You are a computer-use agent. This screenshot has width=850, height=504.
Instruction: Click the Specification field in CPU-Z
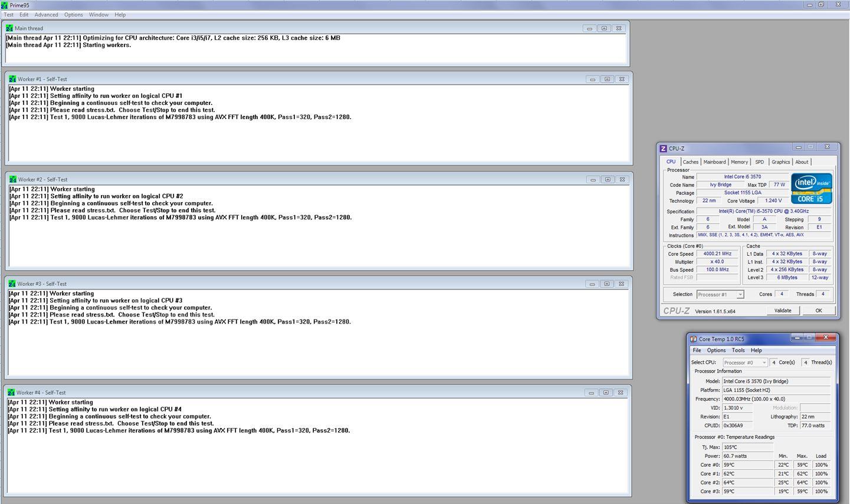(x=763, y=211)
